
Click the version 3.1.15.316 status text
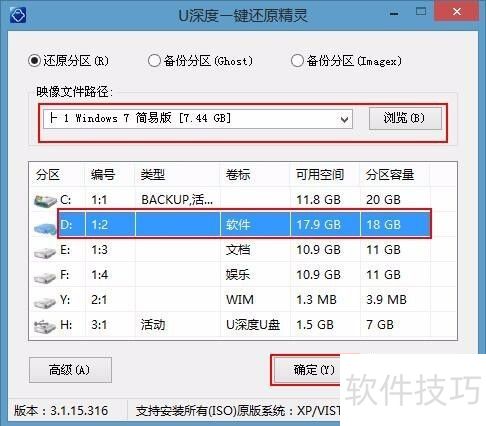(x=61, y=411)
